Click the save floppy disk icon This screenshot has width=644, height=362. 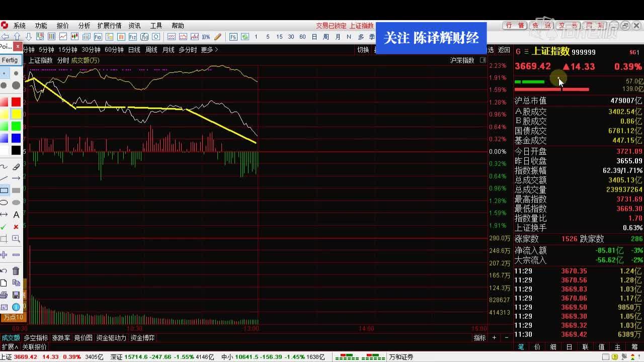pos(16,295)
